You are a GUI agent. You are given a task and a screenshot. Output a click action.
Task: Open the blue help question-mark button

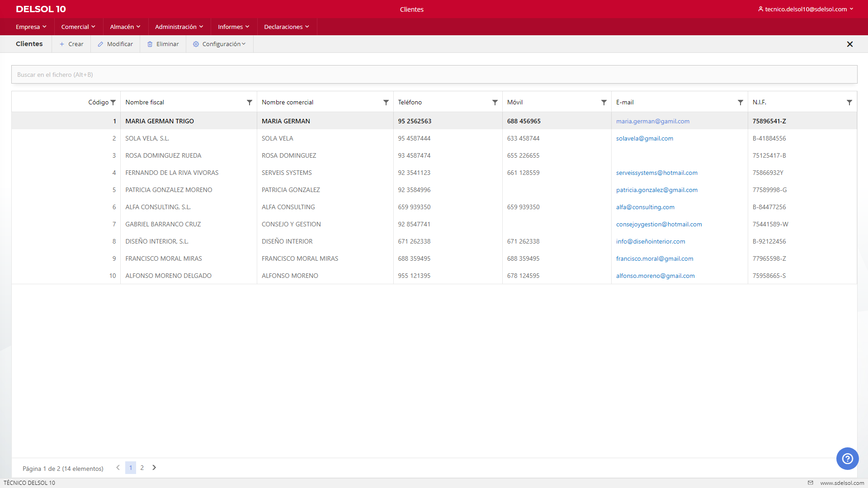(847, 459)
